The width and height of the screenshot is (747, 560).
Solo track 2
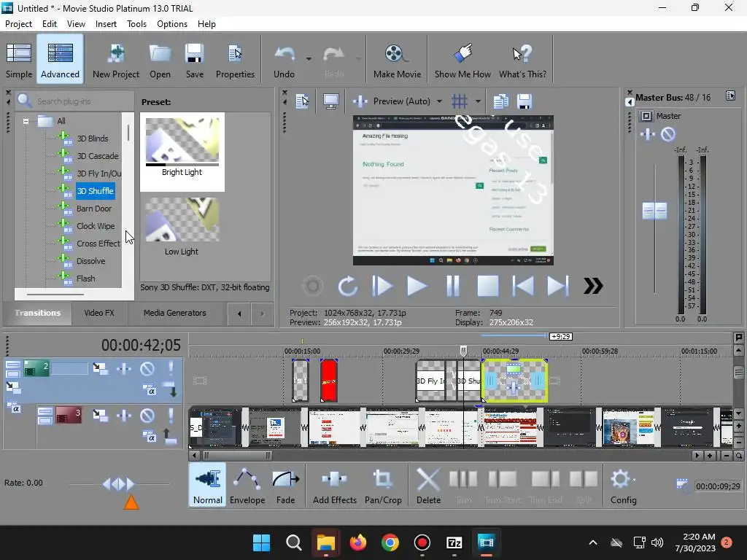pyautogui.click(x=171, y=368)
